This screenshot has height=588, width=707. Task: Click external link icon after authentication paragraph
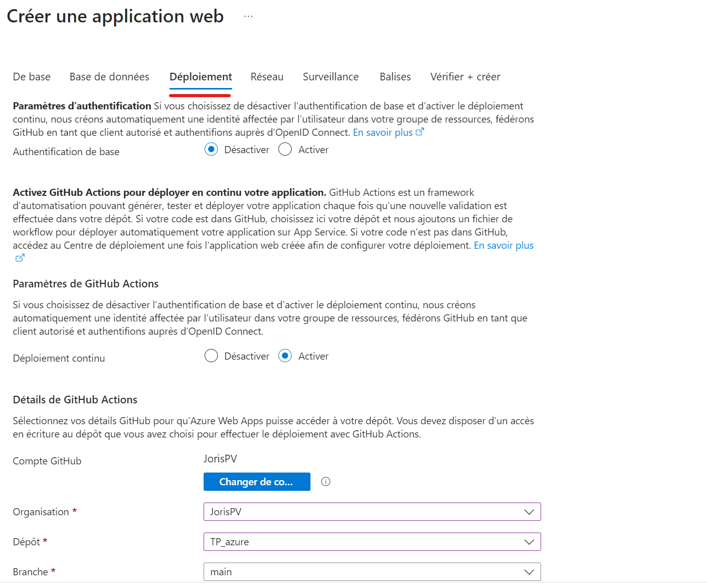coord(420,132)
